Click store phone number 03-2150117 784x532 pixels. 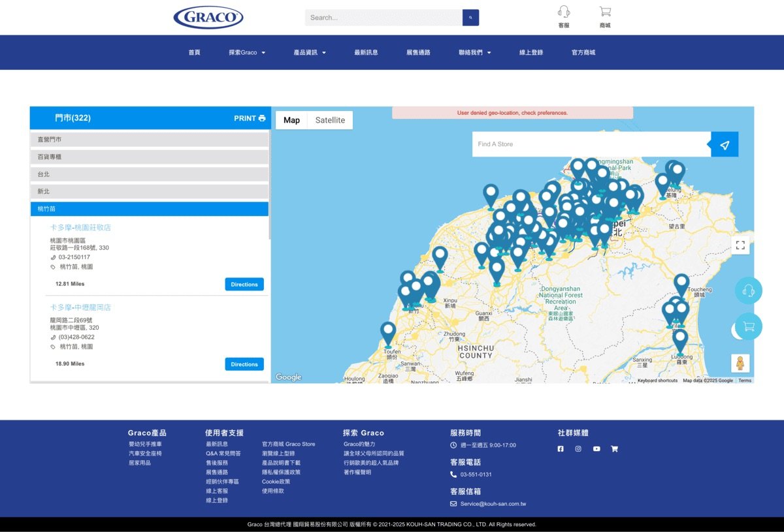coord(74,257)
